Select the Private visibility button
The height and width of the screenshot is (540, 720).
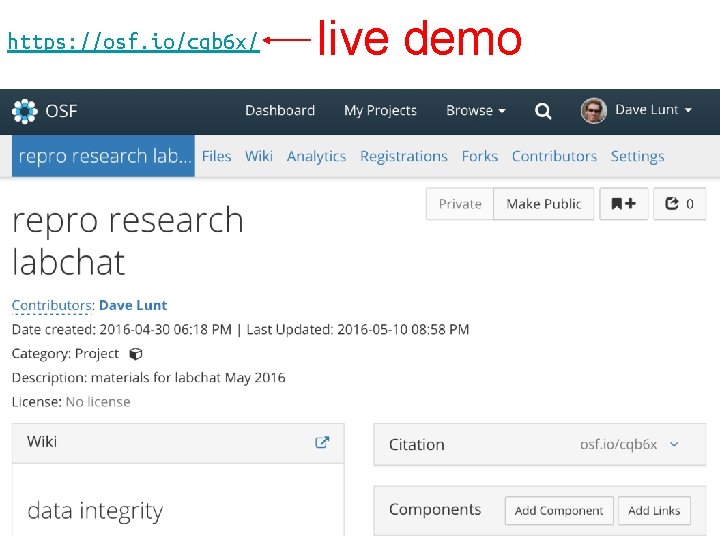(x=460, y=203)
